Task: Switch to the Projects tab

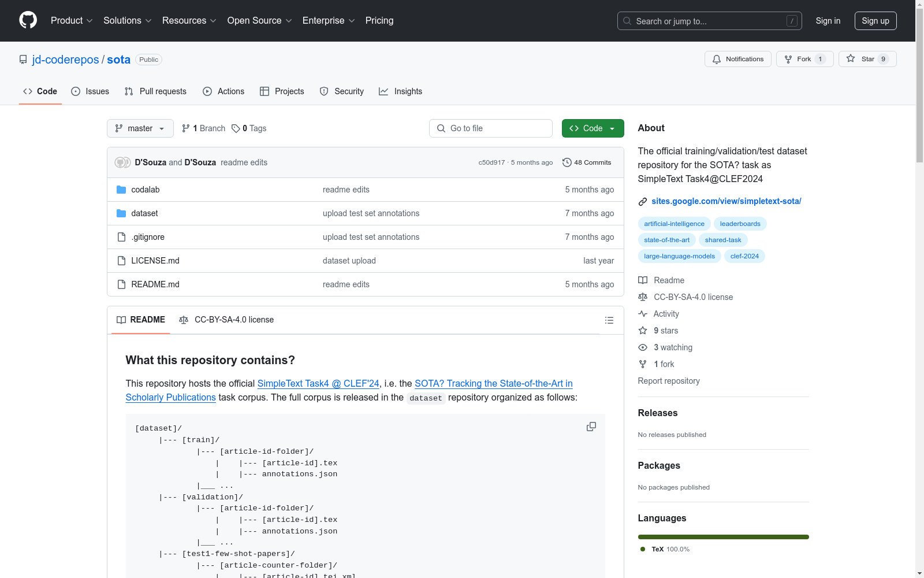Action: [x=282, y=91]
